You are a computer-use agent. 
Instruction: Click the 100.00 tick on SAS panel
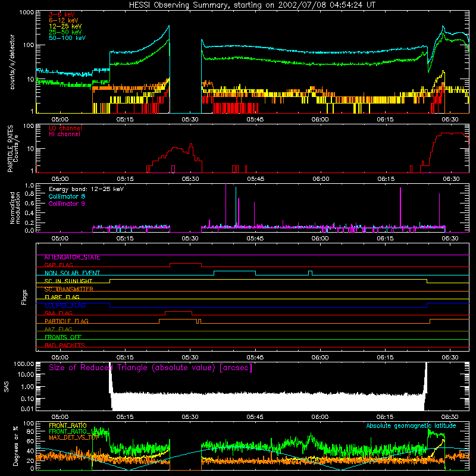coord(24,364)
